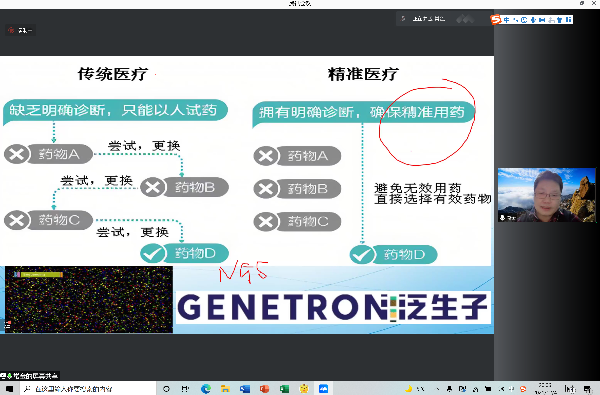The image size is (600, 395).
Task: Focus the taskbar search box
Action: pyautogui.click(x=88, y=389)
